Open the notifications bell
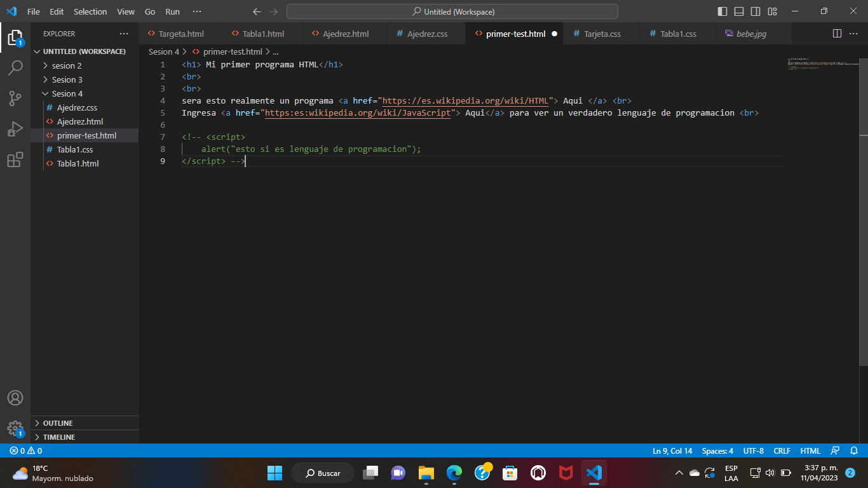Screen dimensions: 868x488 [x=854, y=451]
